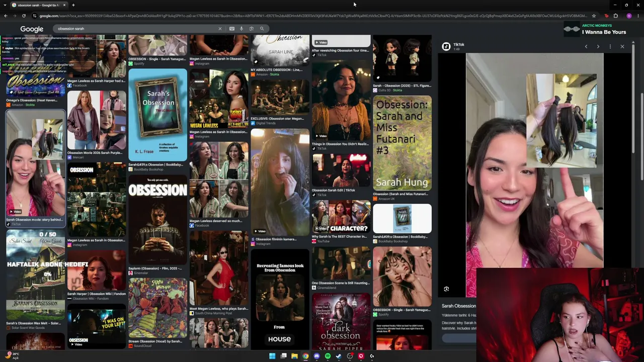Open Steam from the taskbar
644x362 pixels.
point(339,356)
